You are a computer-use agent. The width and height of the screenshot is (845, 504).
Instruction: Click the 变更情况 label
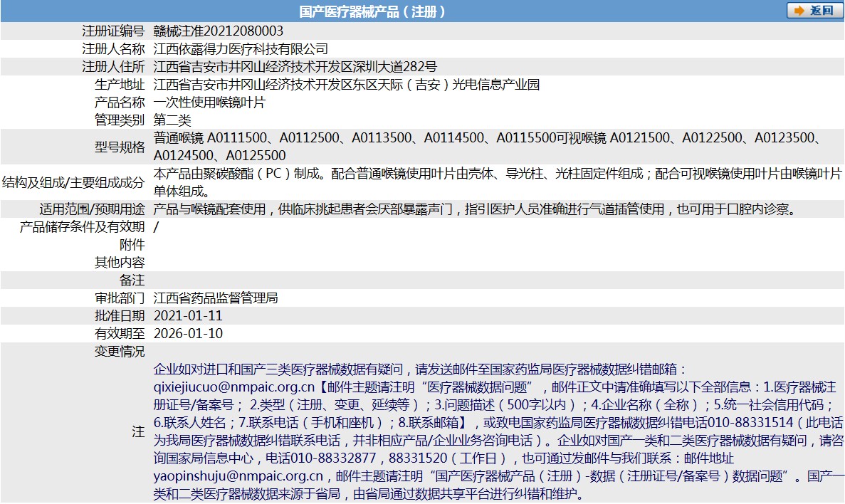click(120, 352)
